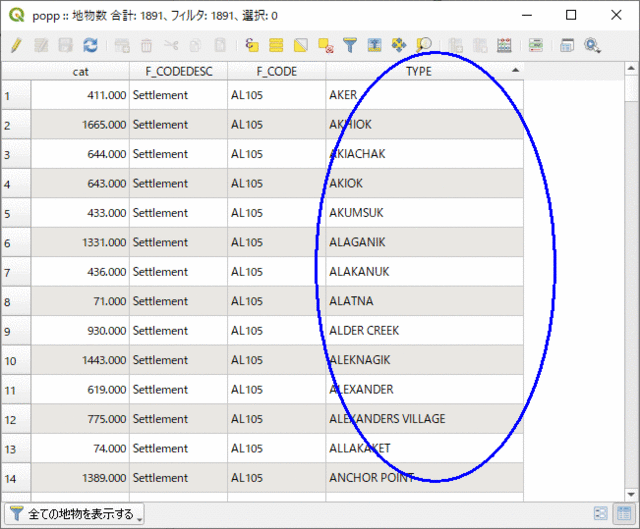Click the pan map to selected rows icon
The image size is (640, 529).
[399, 45]
